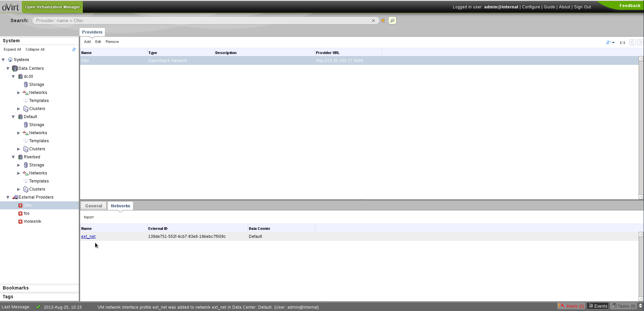Screen dimensions: 644x311
Task: Open the ext_net network link
Action: [x=88, y=237]
